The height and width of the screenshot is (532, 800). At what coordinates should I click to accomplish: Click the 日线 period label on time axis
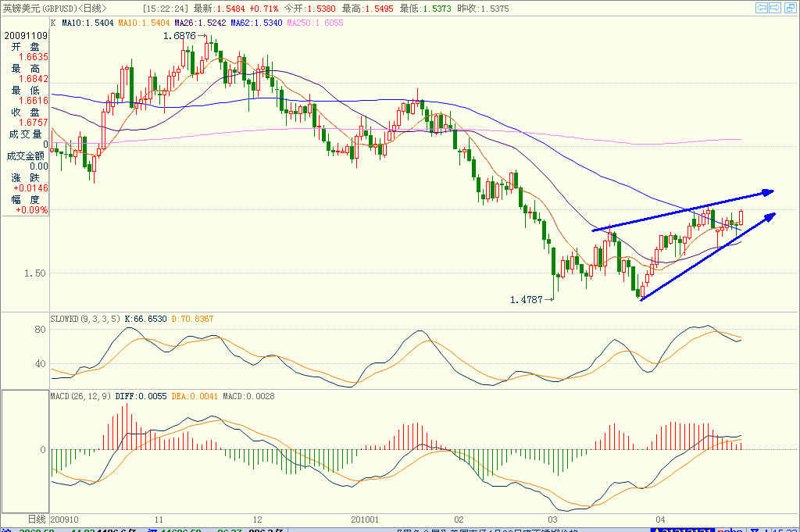tap(37, 520)
